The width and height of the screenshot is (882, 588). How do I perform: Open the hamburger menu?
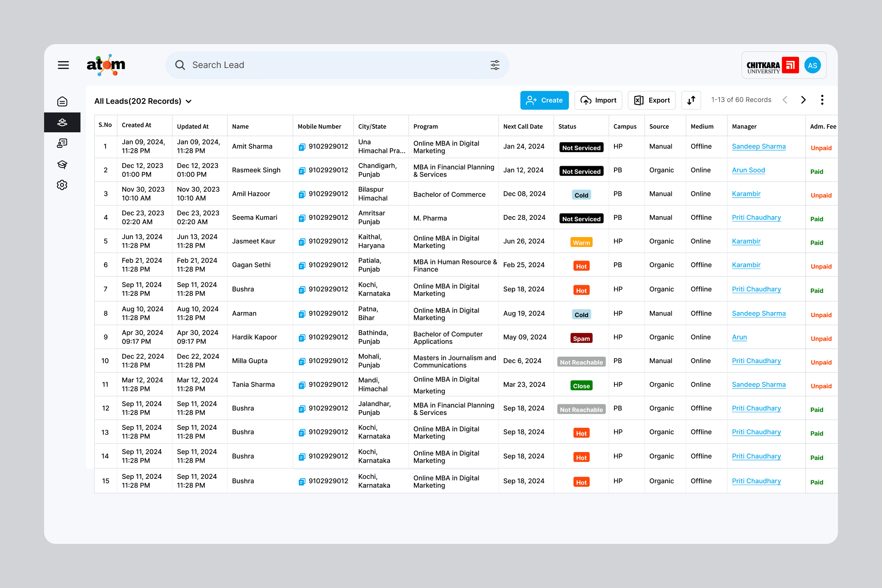pyautogui.click(x=63, y=65)
